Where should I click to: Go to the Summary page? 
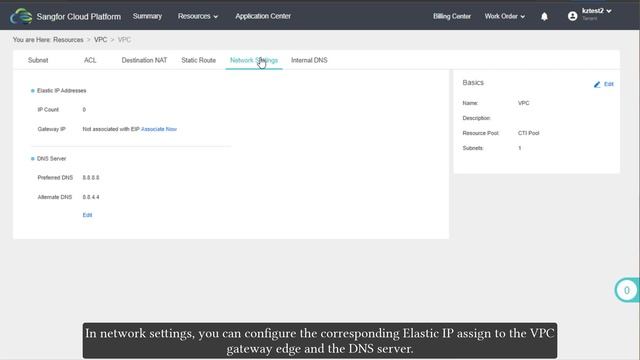coord(147,16)
